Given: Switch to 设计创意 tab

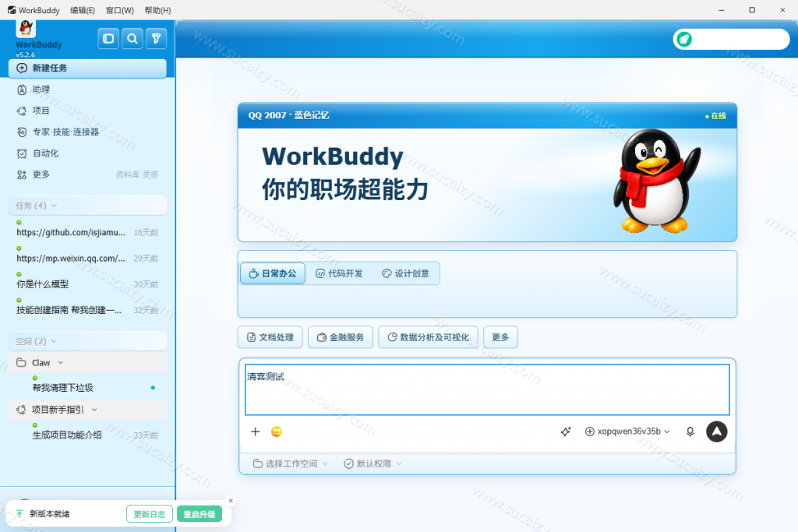Looking at the screenshot, I should point(405,273).
